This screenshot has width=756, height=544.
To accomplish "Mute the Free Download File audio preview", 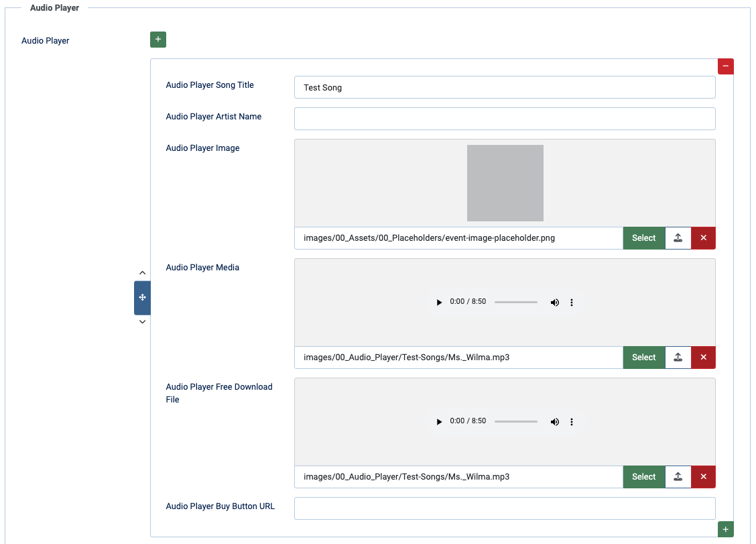I will [x=554, y=422].
